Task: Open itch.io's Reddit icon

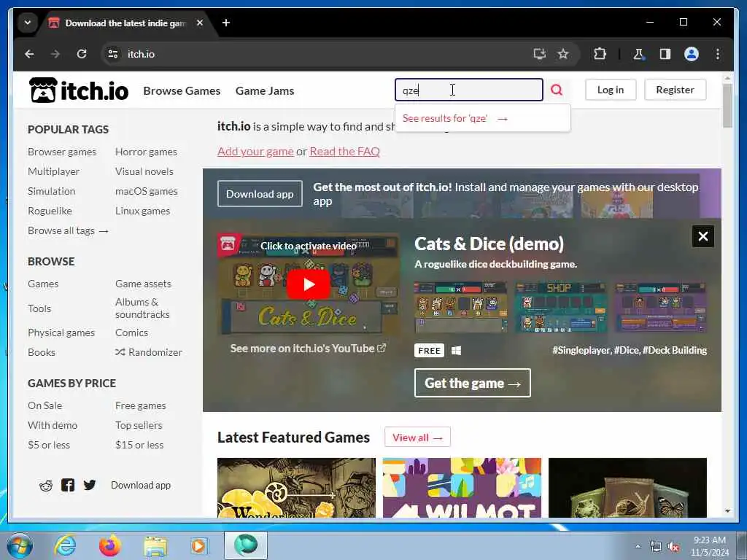Action: pyautogui.click(x=46, y=485)
